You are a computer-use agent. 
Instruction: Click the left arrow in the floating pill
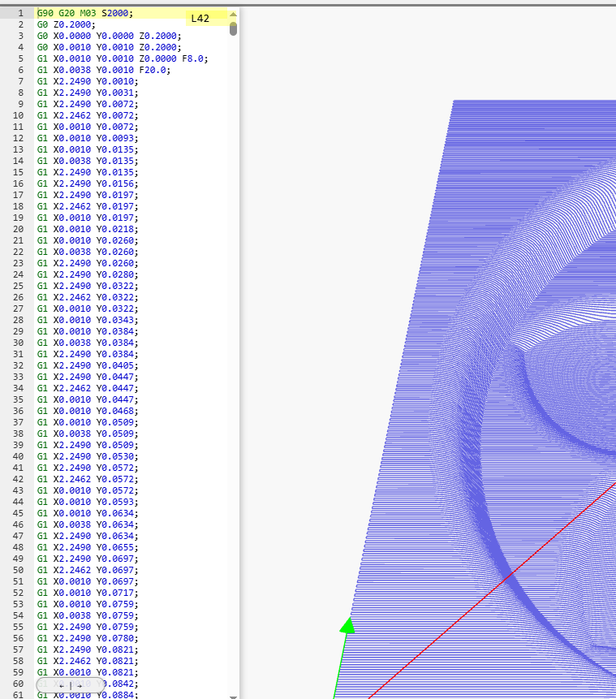coord(62,686)
